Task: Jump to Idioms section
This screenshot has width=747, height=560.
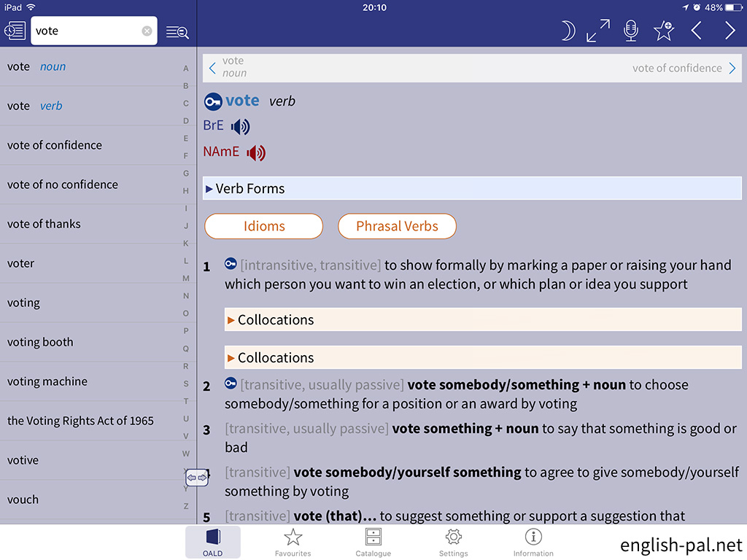Action: tap(263, 226)
